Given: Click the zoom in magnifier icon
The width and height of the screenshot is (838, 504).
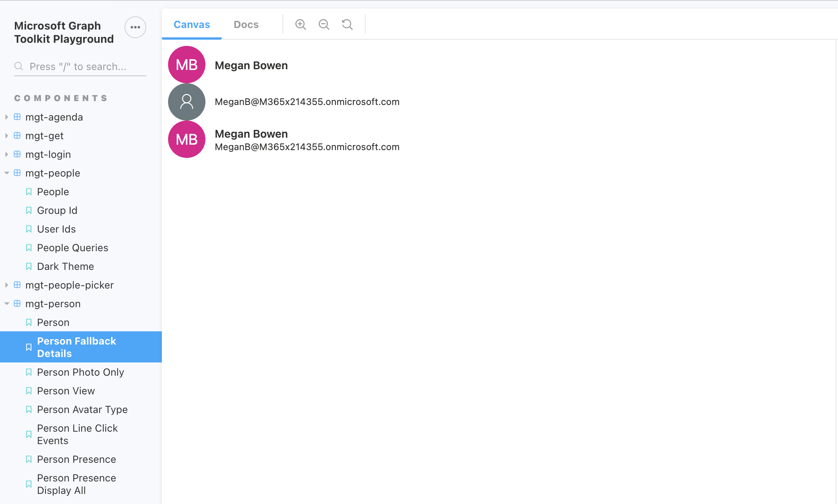Looking at the screenshot, I should (x=300, y=24).
